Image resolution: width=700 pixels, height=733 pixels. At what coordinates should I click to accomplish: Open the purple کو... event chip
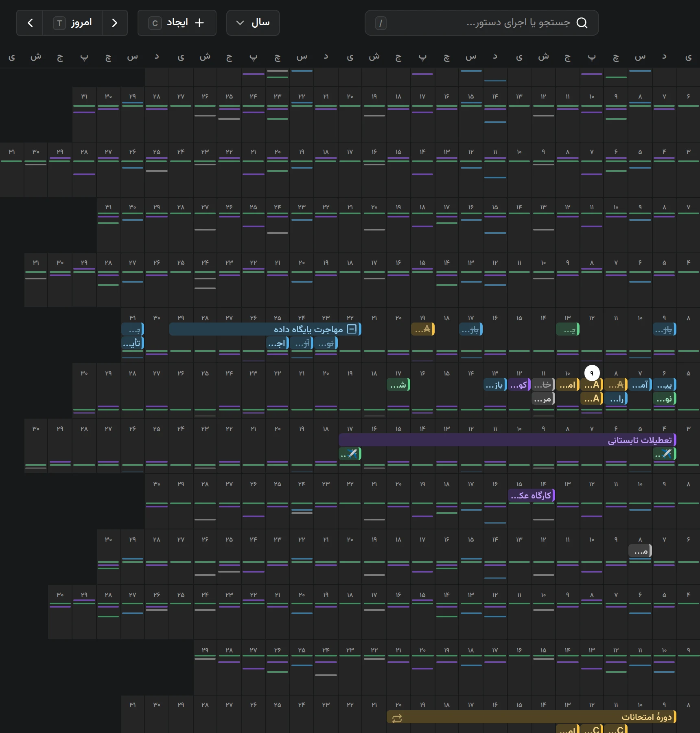(x=519, y=384)
